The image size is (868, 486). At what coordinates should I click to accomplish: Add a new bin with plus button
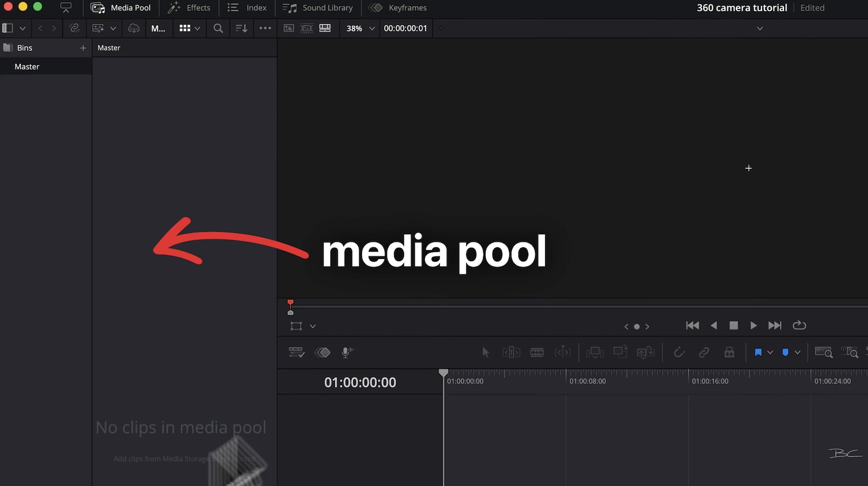tap(83, 48)
